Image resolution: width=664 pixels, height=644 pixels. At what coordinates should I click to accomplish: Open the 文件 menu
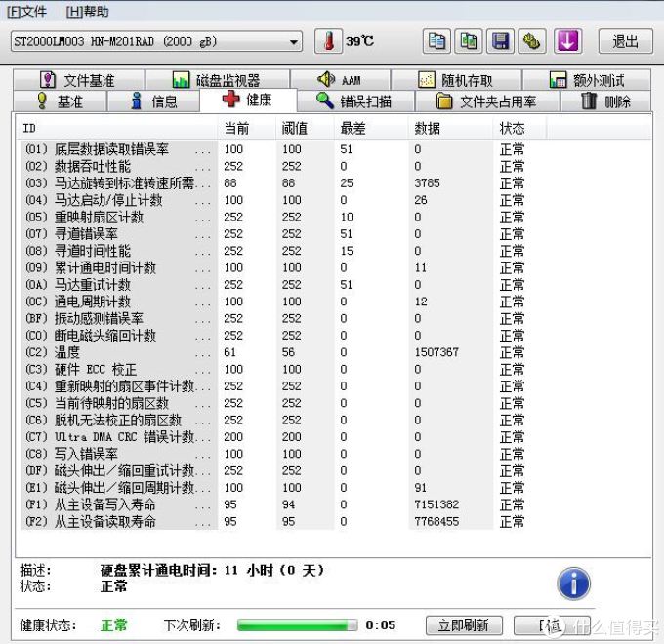click(26, 11)
